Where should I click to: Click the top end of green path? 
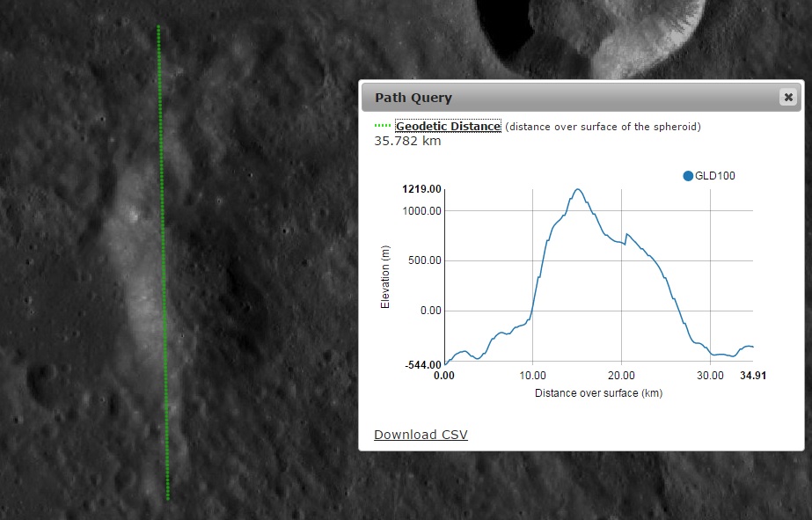[158, 27]
